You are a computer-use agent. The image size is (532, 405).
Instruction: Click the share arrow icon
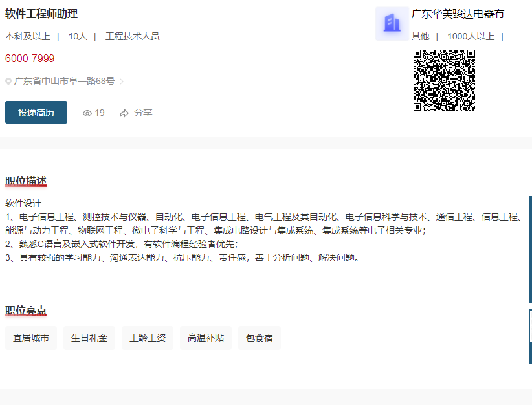click(124, 113)
